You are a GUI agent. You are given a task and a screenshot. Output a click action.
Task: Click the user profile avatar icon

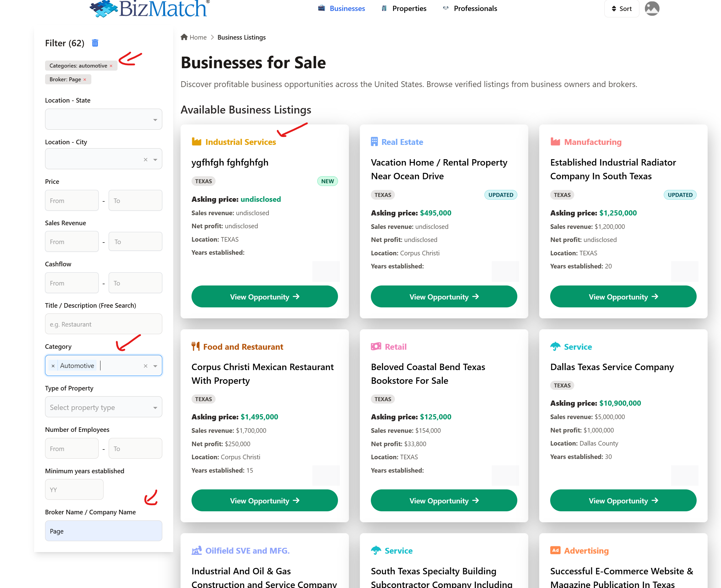652,9
